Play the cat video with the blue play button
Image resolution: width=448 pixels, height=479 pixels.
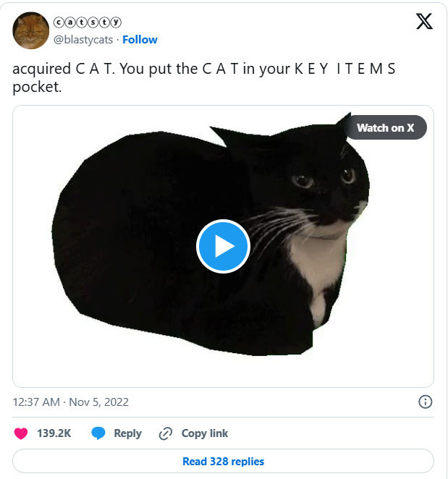click(x=223, y=246)
